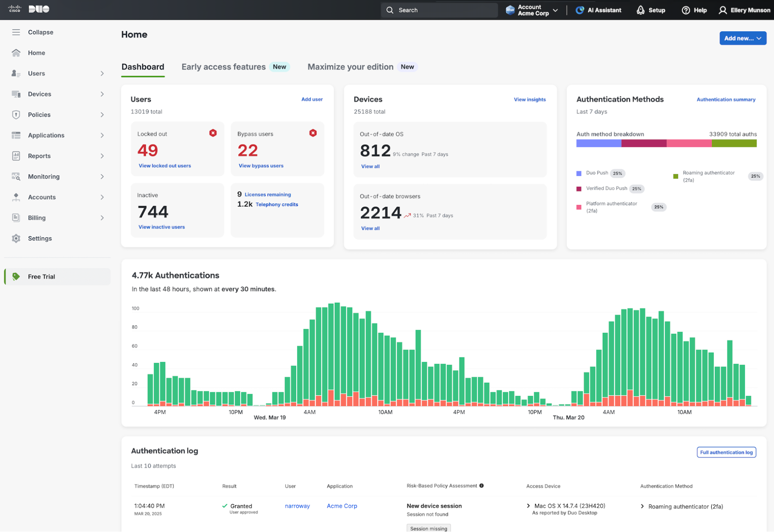This screenshot has height=532, width=774.
Task: Click the Billing icon in sidebar
Action: [x=16, y=218]
